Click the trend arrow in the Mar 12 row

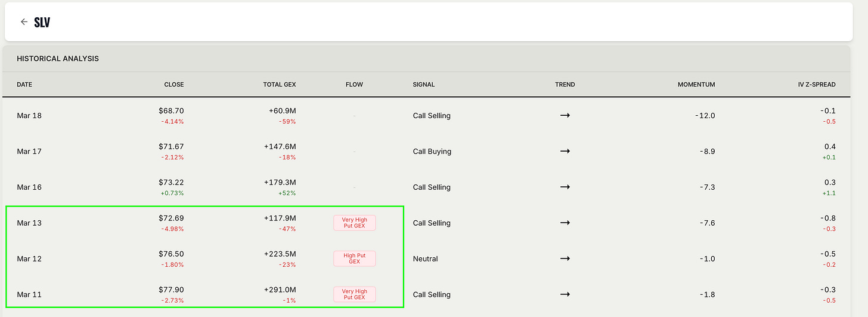point(565,258)
